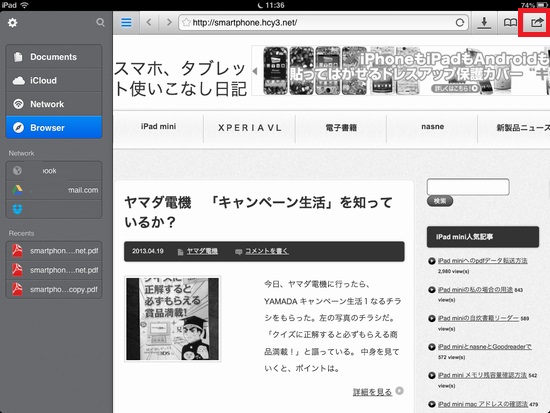Click the コメントを書く link
The height and width of the screenshot is (413, 550).
tap(267, 251)
